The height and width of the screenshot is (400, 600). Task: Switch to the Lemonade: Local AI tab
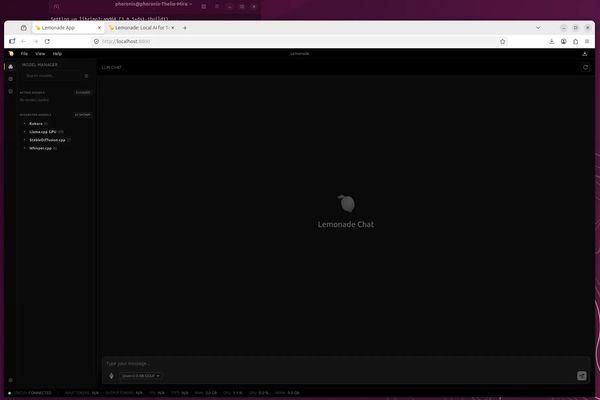(x=141, y=28)
